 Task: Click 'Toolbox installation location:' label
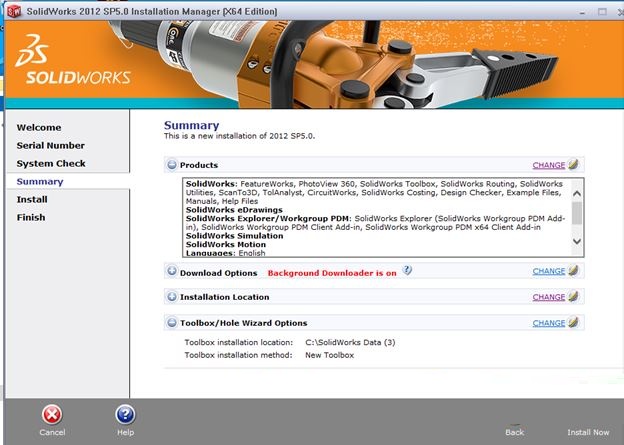coord(238,342)
